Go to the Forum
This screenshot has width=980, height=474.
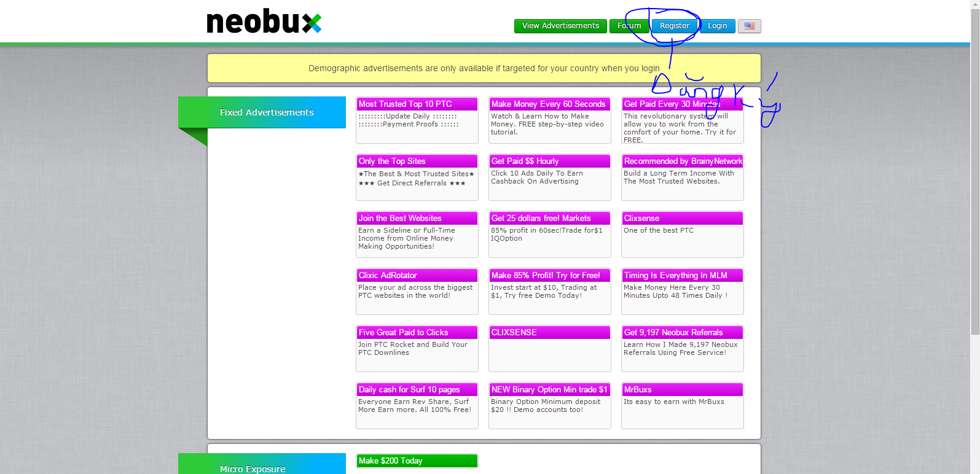tap(629, 26)
